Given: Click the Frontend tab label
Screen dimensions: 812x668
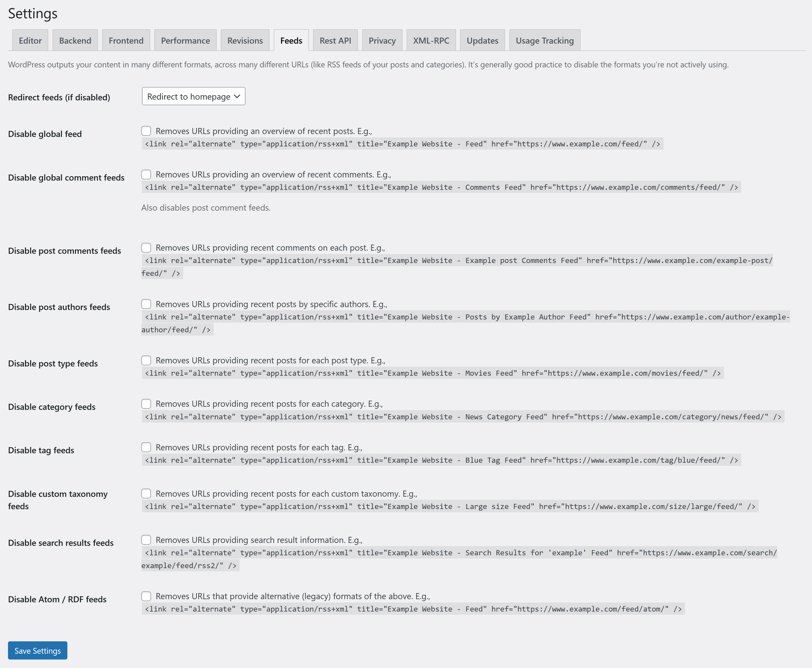Looking at the screenshot, I should 126,40.
